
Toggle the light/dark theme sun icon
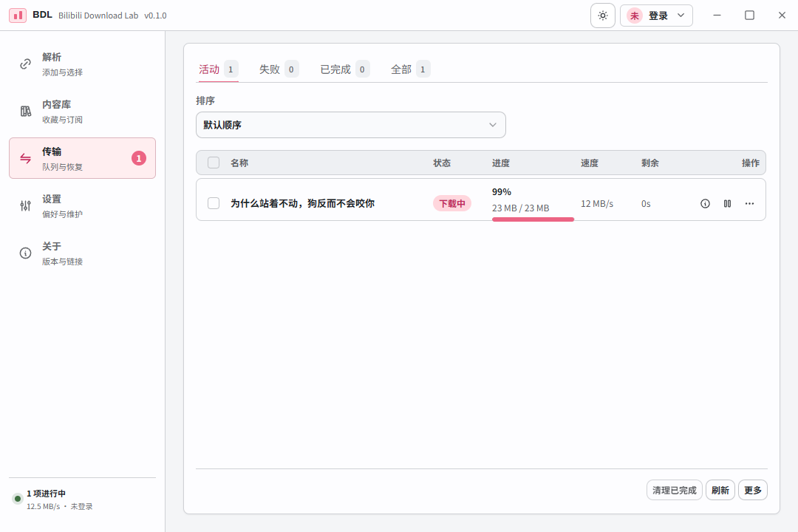603,16
